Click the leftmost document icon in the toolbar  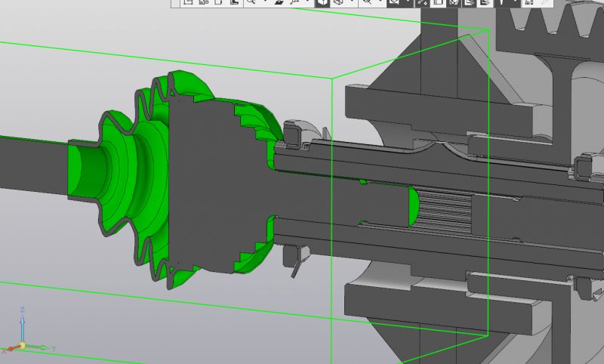[188, 3]
